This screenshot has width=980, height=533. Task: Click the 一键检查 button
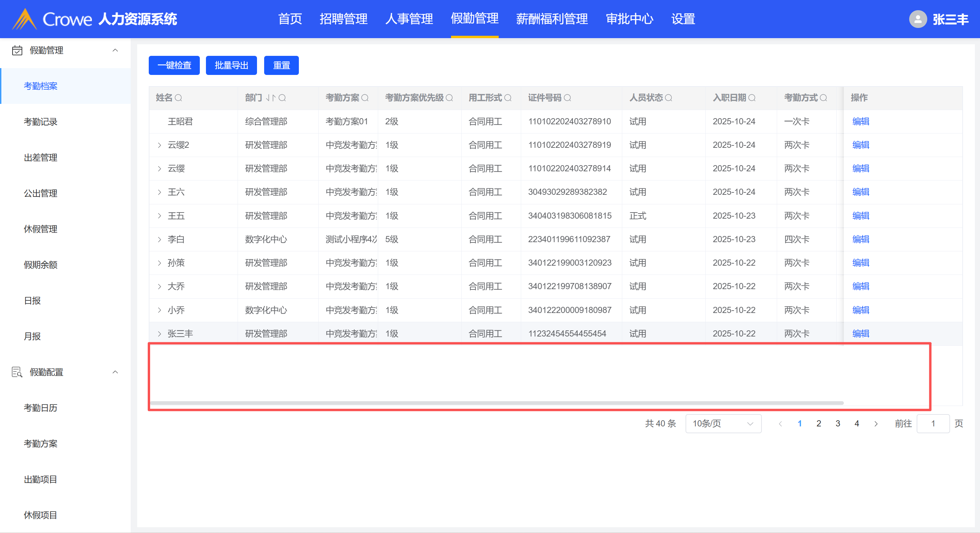[x=174, y=65]
